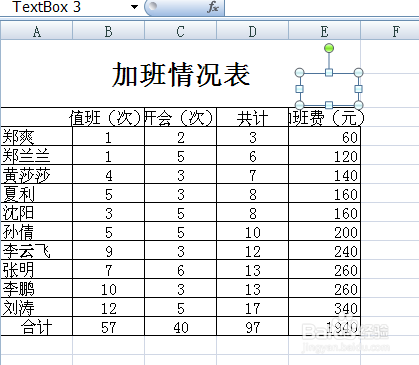This screenshot has height=365, width=419.
Task: Select name cell 黄莎莎
Action: tap(37, 174)
